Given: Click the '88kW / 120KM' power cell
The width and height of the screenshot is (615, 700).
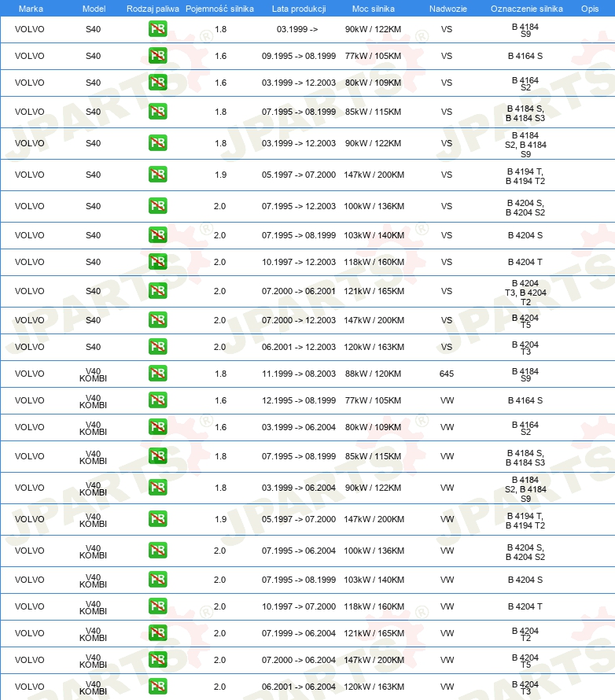Looking at the screenshot, I should (373, 374).
